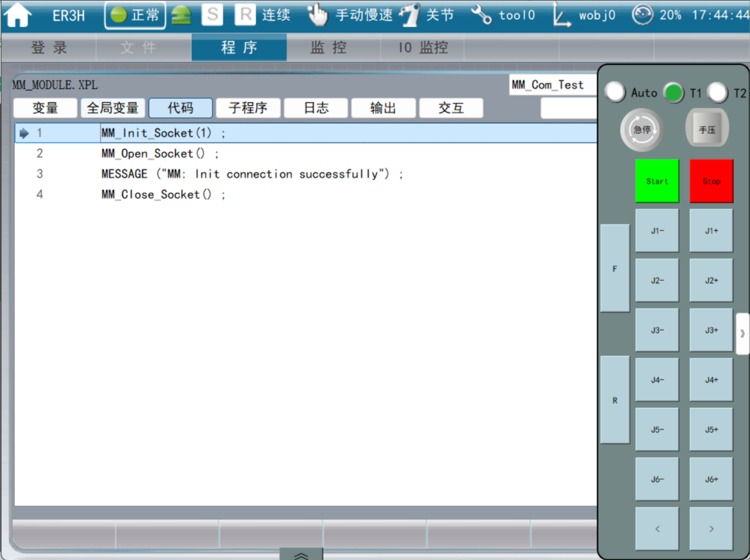750x560 pixels.
Task: Jog joint with J4- button
Action: pyautogui.click(x=657, y=380)
